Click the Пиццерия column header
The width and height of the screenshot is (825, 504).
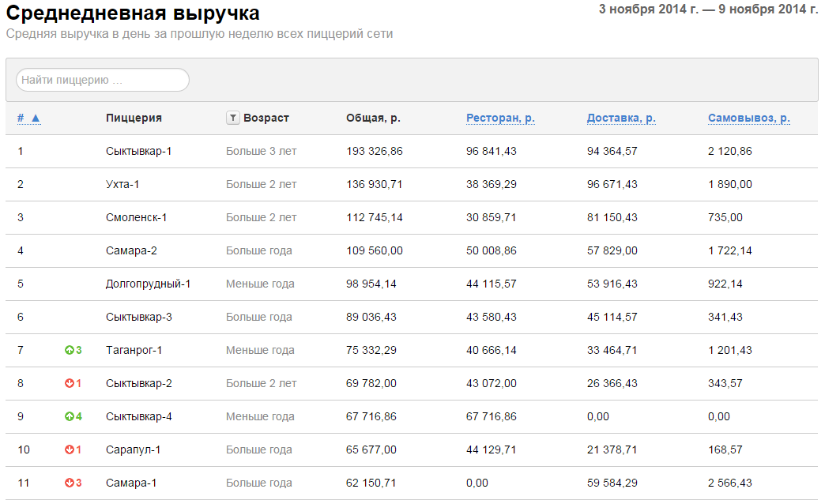tap(134, 118)
